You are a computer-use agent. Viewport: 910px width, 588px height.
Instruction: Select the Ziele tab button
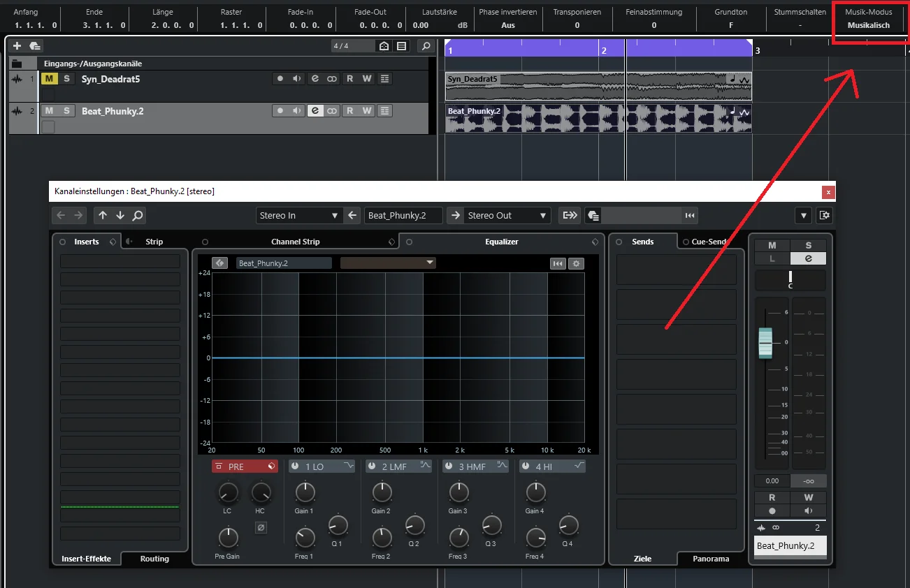642,559
